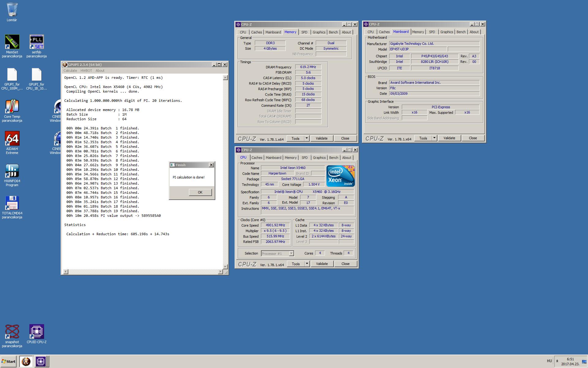Open the About menu in GPUPI
588x368 pixels.
click(100, 71)
